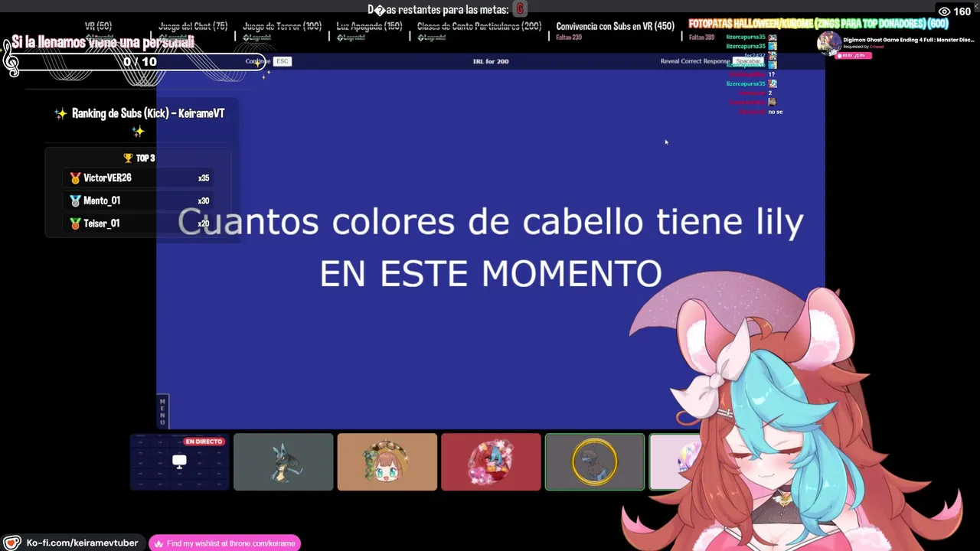Click the Luz Apagada (150) goal

[x=369, y=26]
